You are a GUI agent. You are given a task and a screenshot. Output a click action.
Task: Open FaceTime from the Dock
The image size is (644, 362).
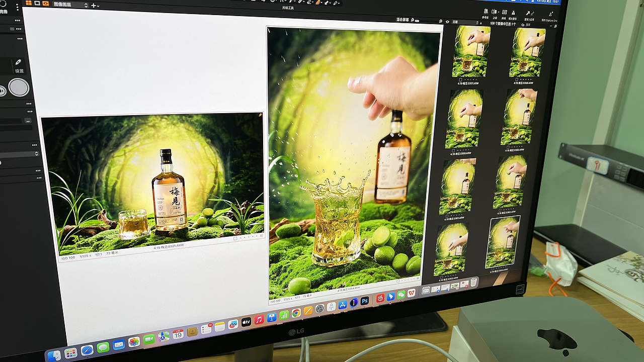pos(149,339)
